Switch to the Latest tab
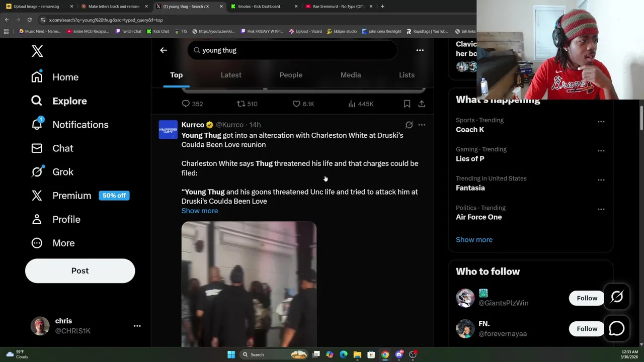644x362 pixels. 231,75
